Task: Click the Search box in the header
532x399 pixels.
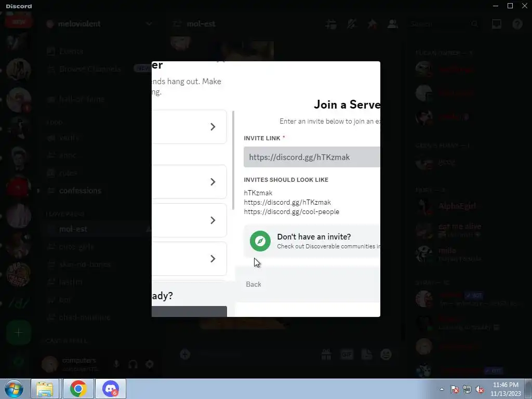Action: (444, 24)
